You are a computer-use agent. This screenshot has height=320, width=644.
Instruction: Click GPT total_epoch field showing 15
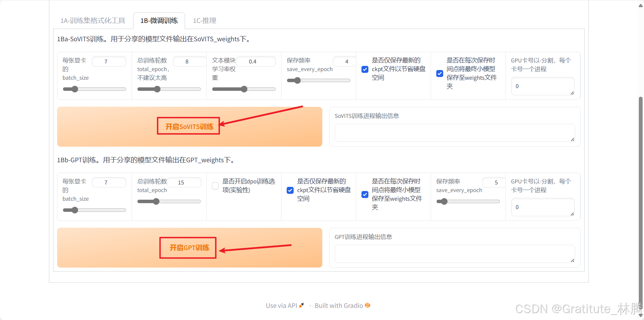[x=184, y=182]
